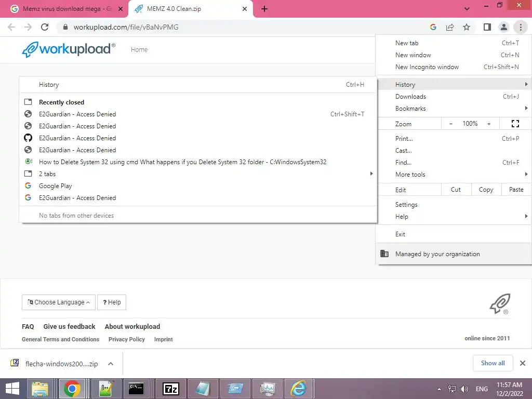Open the Notepad++ taskbar icon
Image resolution: width=532 pixels, height=399 pixels.
pyautogui.click(x=106, y=389)
